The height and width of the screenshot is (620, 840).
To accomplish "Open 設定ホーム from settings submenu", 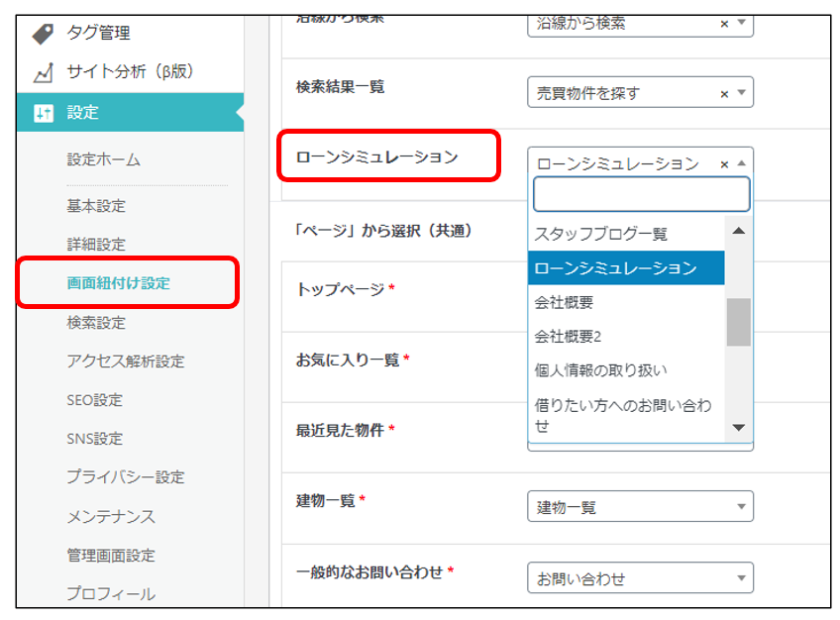I will tap(103, 159).
